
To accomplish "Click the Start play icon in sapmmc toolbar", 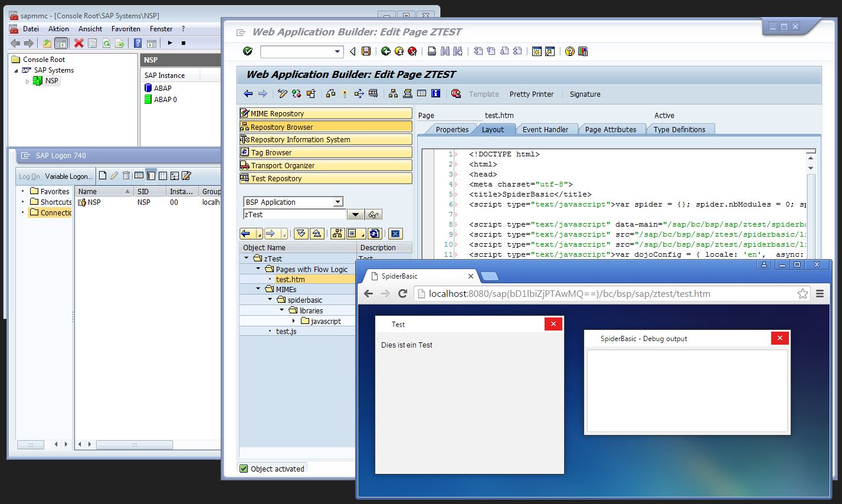I will point(170,43).
